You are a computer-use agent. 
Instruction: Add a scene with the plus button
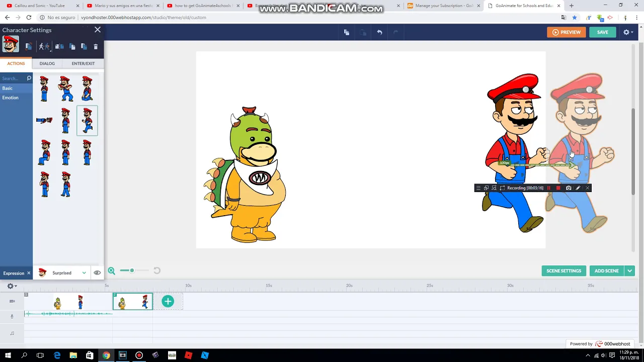click(x=168, y=301)
